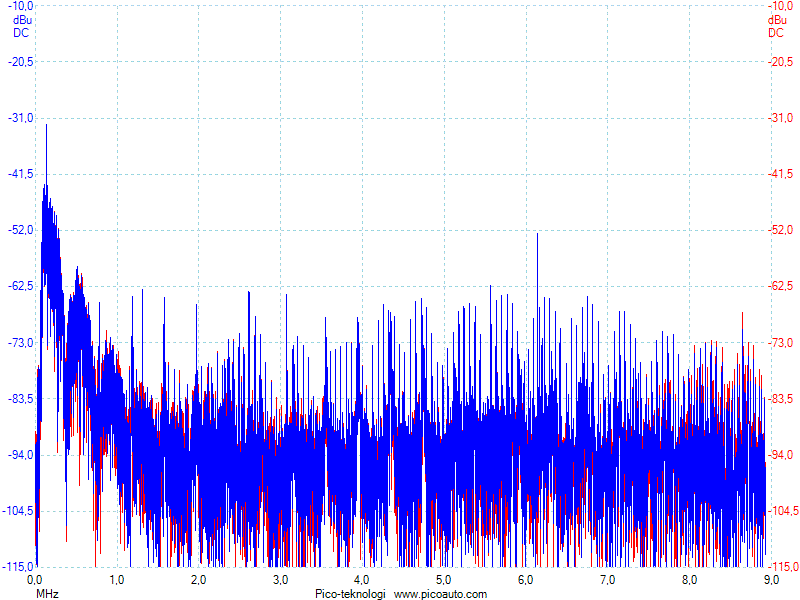Click the 0,0 frequency axis label
This screenshot has height=600, width=800.
pyautogui.click(x=35, y=580)
